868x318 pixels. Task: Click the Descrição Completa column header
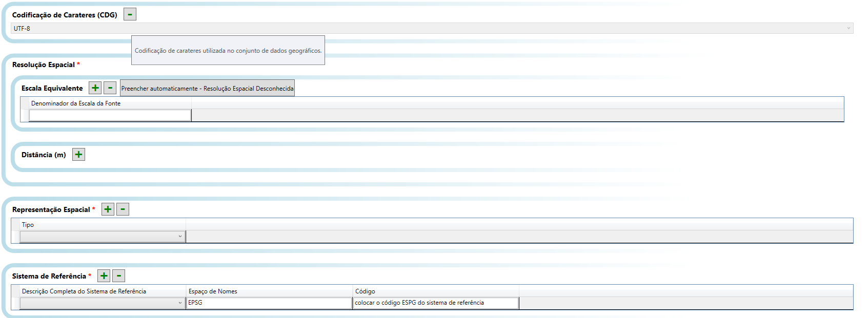[84, 291]
